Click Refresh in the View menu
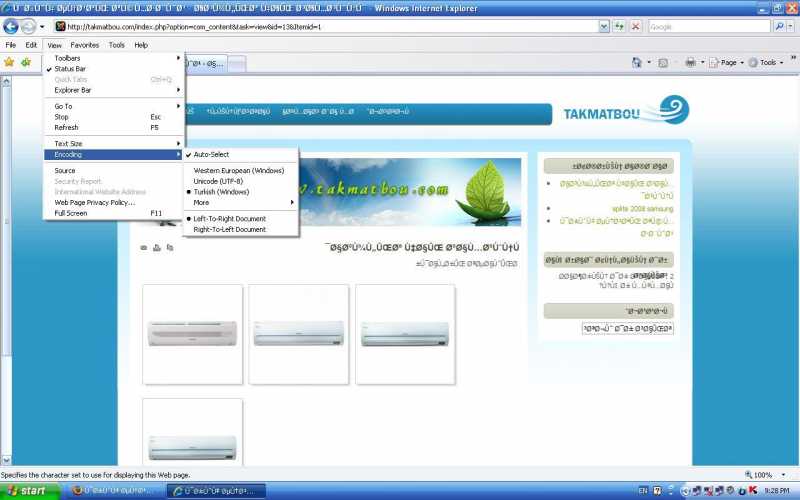Image resolution: width=800 pixels, height=500 pixels. point(66,128)
